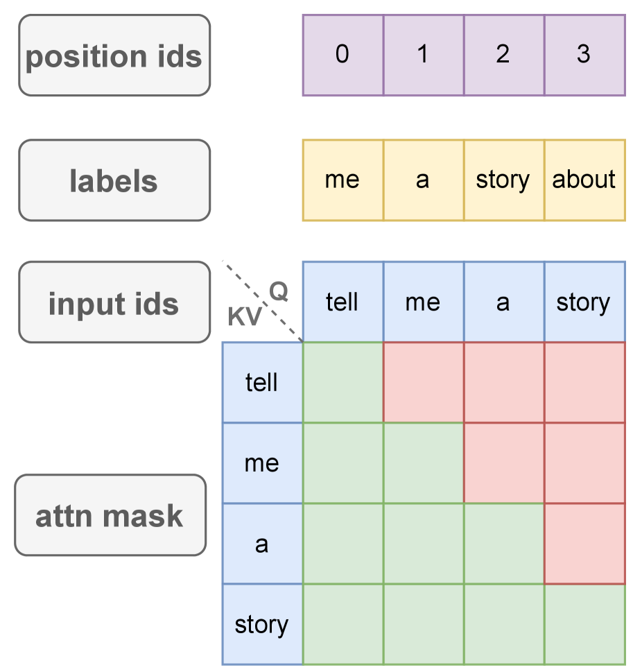
Task: Select position id cell containing 3
Action: click(x=584, y=55)
